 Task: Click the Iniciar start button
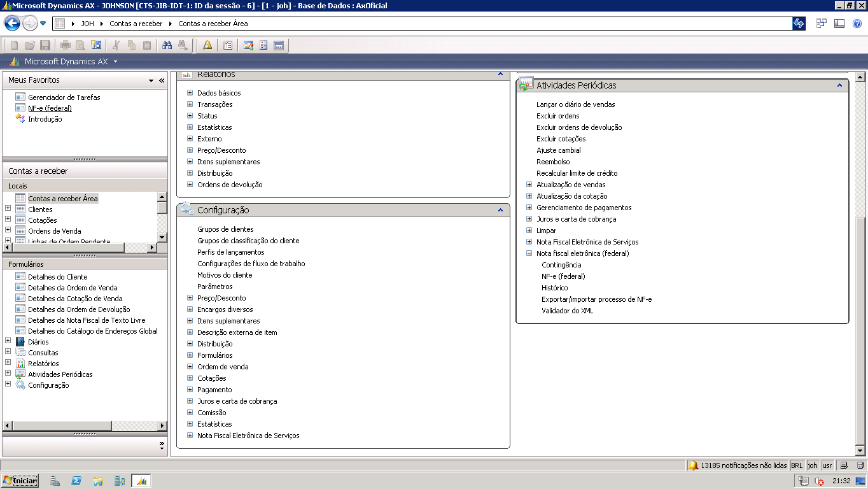[20, 481]
